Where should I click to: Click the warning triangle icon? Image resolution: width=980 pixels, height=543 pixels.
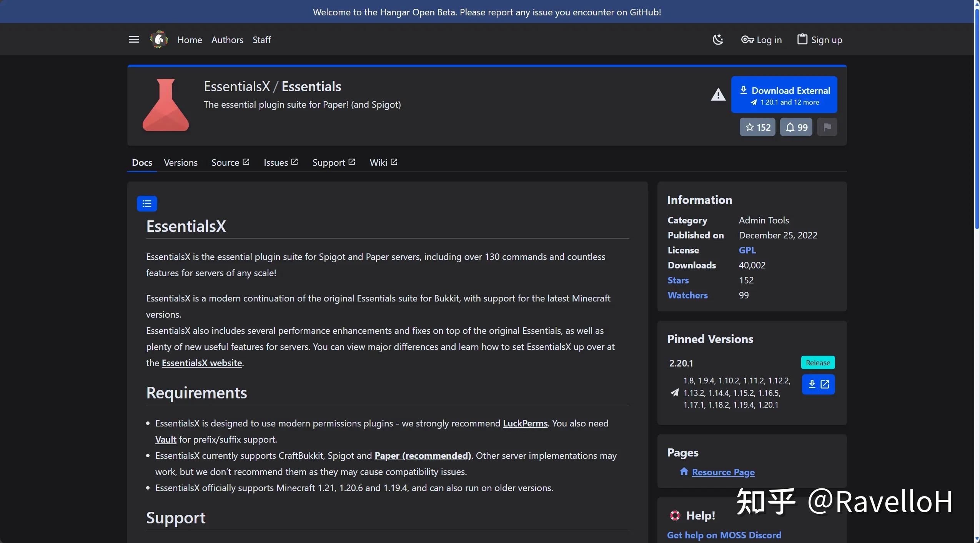point(718,95)
